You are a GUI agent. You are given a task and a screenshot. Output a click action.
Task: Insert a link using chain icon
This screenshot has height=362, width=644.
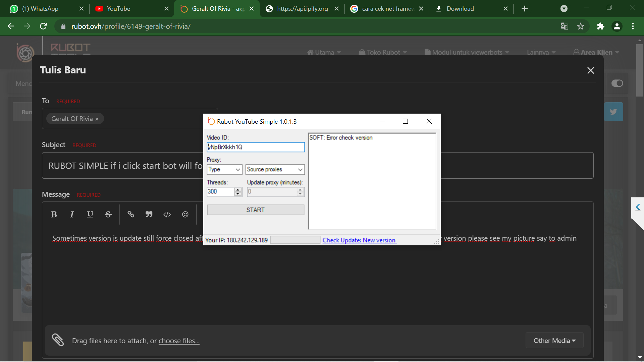pyautogui.click(x=131, y=215)
